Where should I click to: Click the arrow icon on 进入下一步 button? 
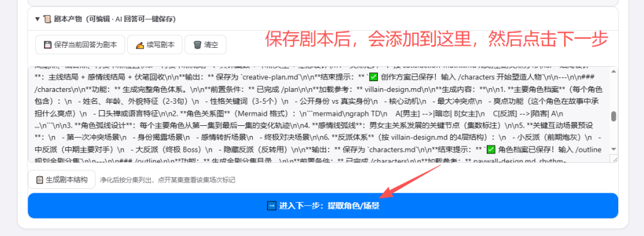pos(271,206)
